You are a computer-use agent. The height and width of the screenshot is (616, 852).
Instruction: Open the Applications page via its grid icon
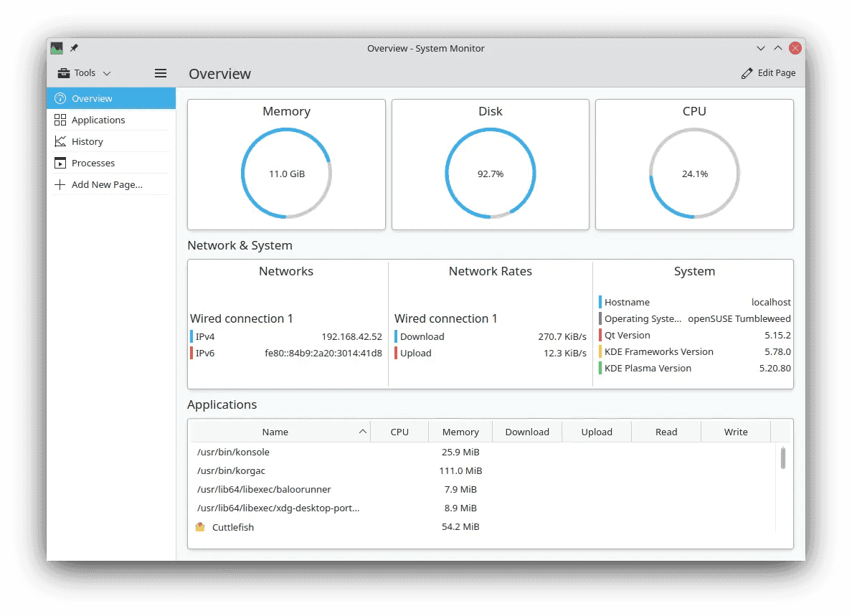point(60,120)
